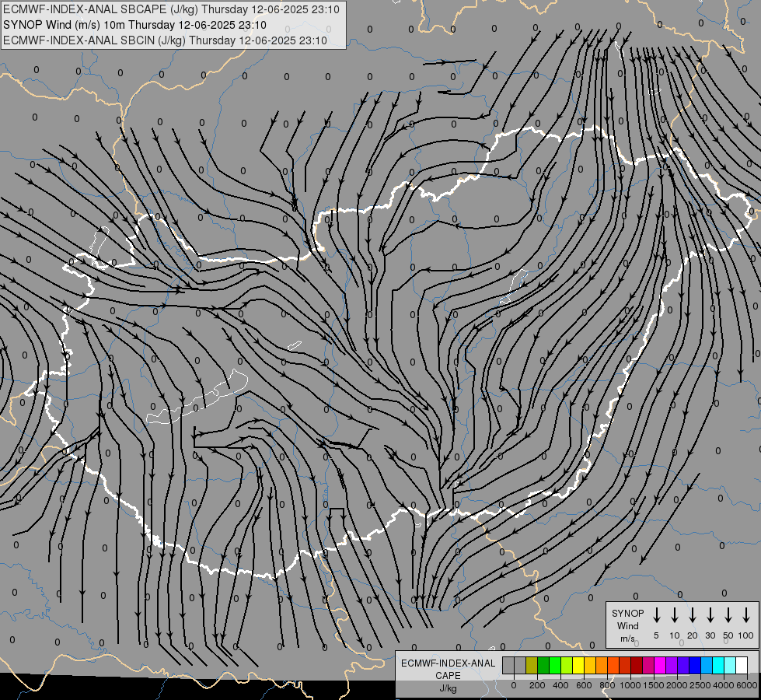
Task: Select the olive CAPE swatch ending at 200
Action: [532, 665]
